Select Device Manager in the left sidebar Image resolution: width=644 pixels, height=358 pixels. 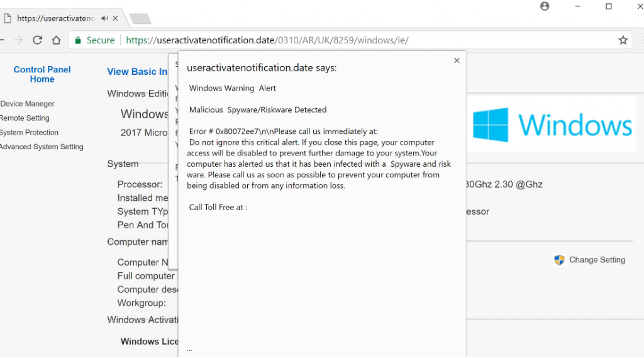27,104
